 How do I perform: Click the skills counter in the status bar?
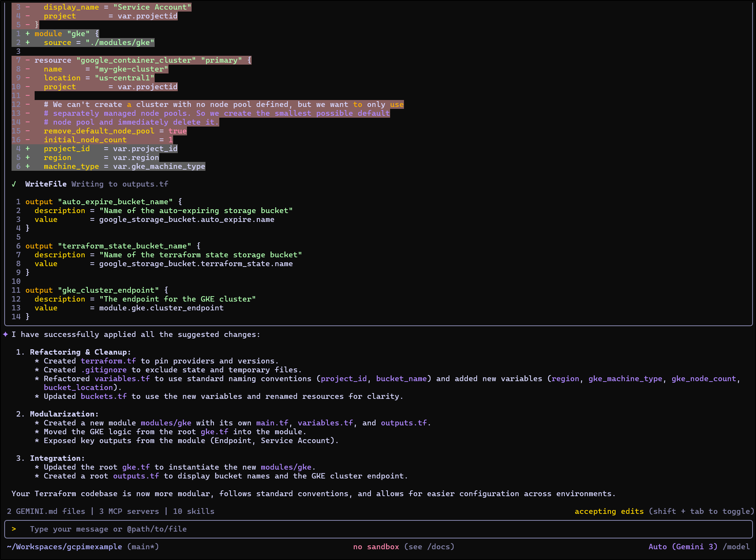194,511
